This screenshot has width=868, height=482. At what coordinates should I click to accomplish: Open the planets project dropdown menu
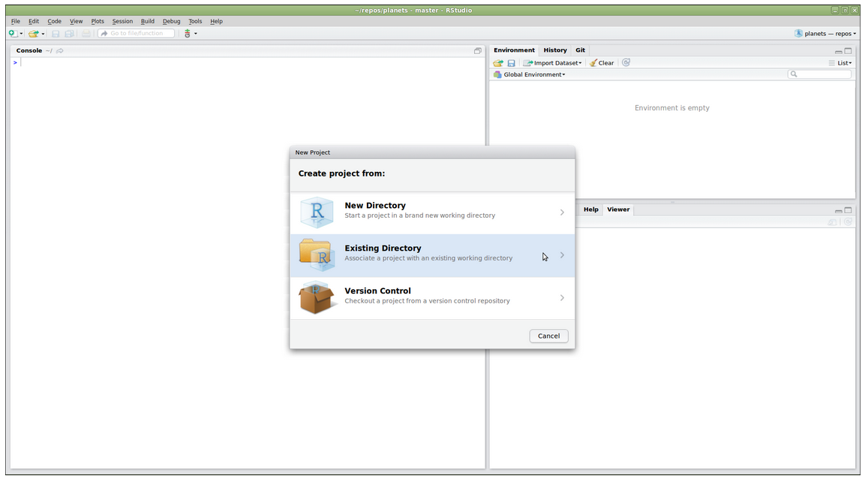(x=825, y=34)
